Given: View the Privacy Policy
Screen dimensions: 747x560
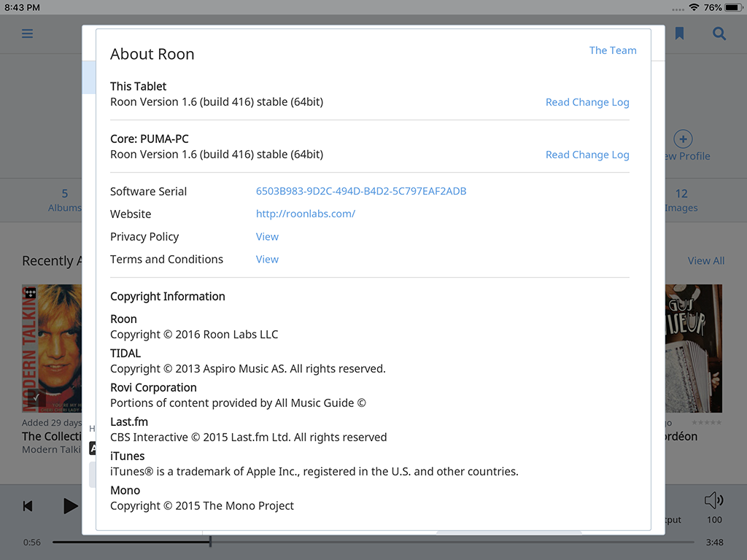Looking at the screenshot, I should (x=267, y=237).
